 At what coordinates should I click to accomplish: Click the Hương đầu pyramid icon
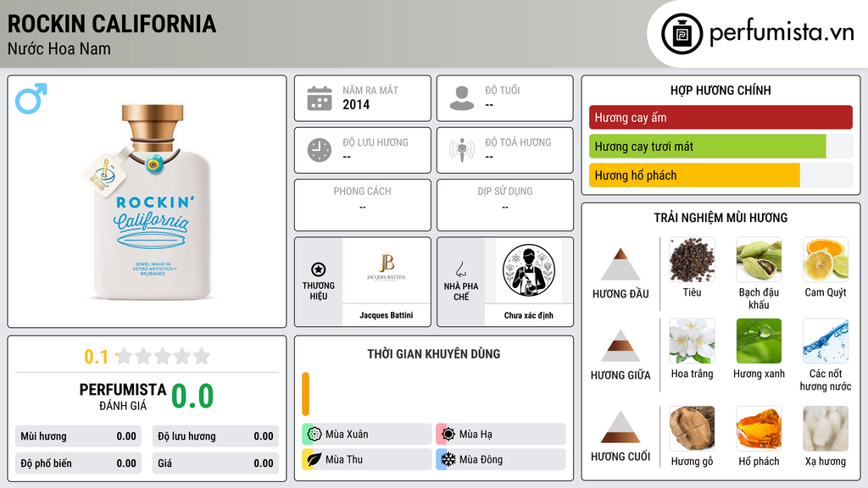click(620, 264)
